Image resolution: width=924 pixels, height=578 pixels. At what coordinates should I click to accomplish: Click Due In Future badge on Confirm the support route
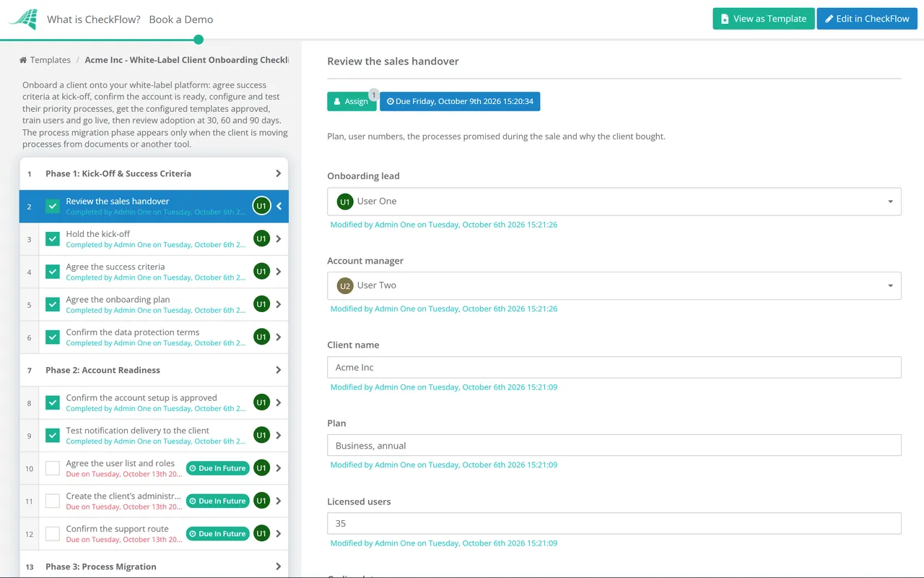coord(217,534)
